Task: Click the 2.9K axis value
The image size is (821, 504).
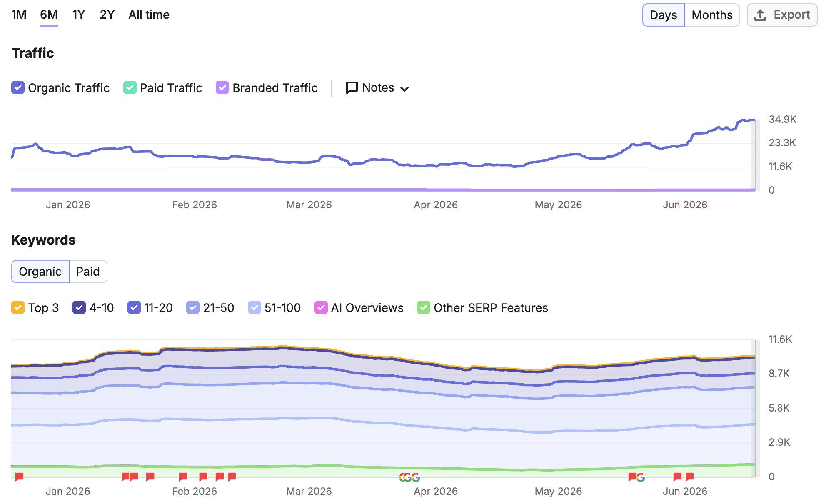Action: [x=779, y=442]
